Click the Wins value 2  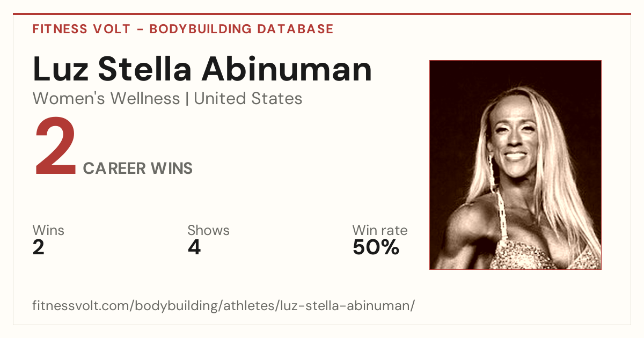point(39,247)
